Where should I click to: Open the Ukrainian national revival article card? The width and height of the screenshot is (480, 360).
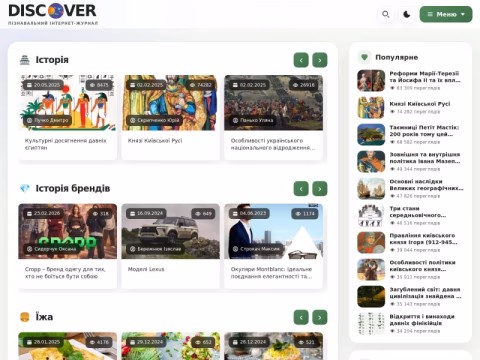(x=273, y=117)
